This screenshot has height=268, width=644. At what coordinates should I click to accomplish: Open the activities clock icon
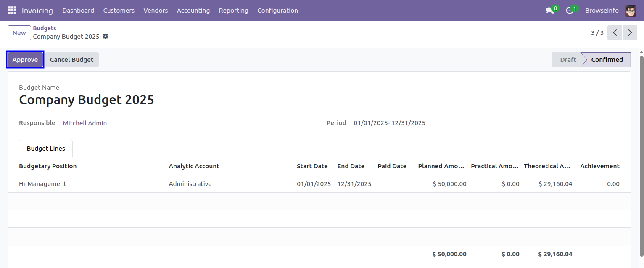point(570,11)
